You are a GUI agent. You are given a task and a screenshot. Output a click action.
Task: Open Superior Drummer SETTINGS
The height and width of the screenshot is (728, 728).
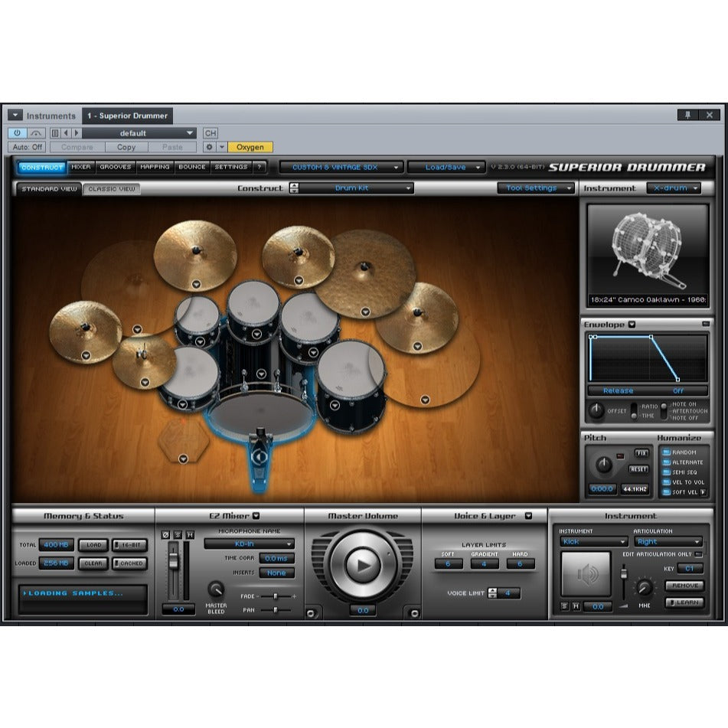pyautogui.click(x=229, y=167)
